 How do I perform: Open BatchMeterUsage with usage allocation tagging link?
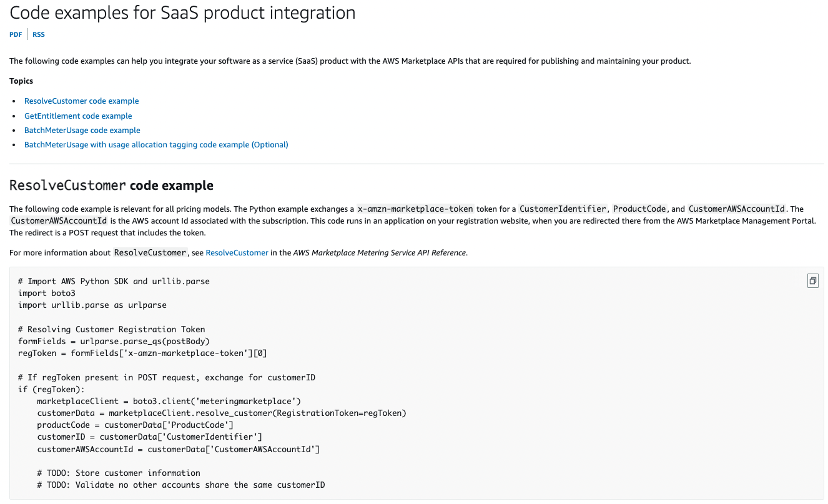(156, 145)
